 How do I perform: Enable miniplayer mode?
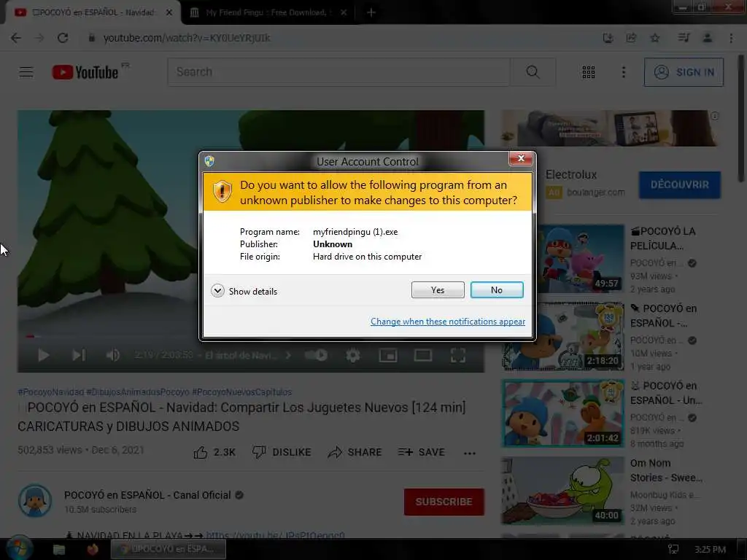coord(388,355)
